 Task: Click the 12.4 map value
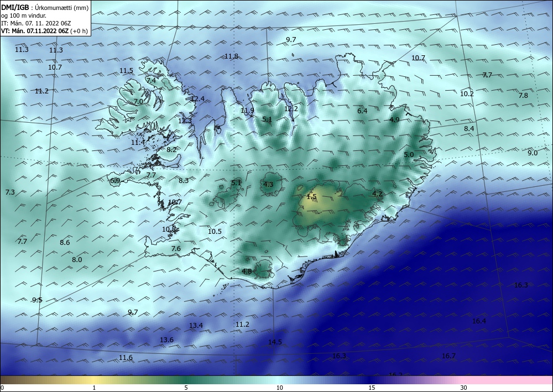coord(197,99)
